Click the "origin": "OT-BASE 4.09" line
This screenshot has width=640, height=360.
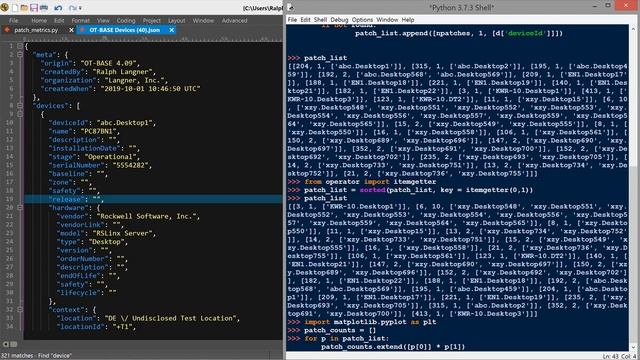pos(90,63)
